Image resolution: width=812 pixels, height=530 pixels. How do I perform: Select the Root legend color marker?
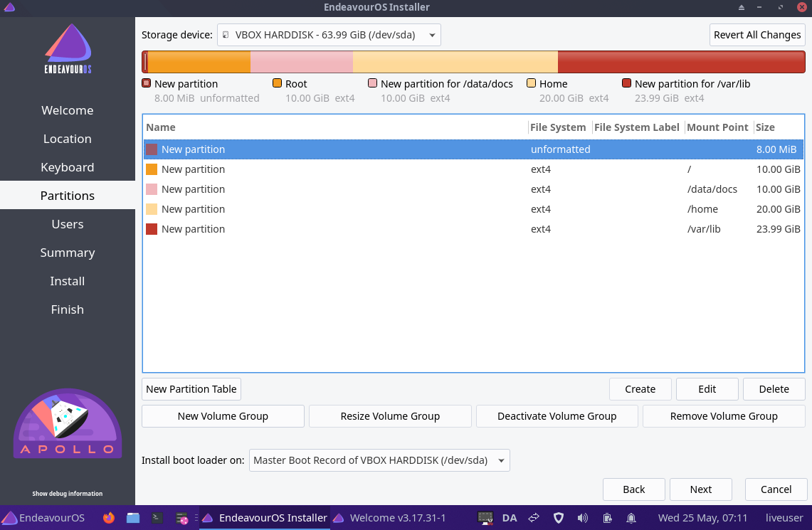point(277,83)
